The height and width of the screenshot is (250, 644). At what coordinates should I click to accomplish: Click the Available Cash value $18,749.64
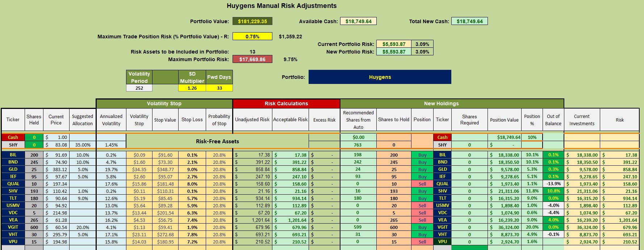[358, 21]
